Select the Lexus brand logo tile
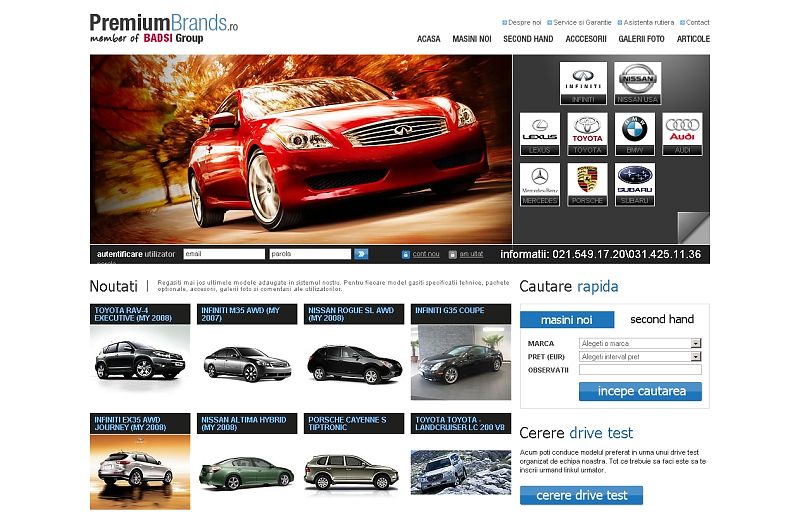The height and width of the screenshot is (518, 800). pos(540,134)
